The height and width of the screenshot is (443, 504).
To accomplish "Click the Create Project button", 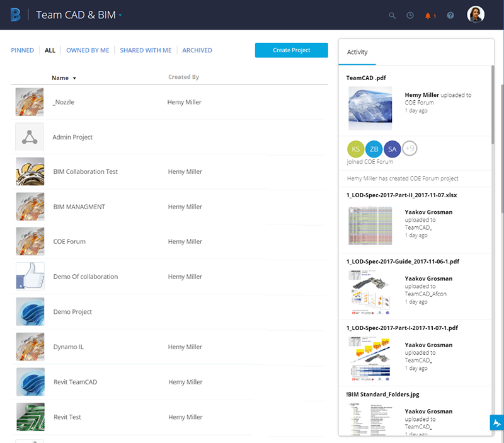I will tap(292, 50).
